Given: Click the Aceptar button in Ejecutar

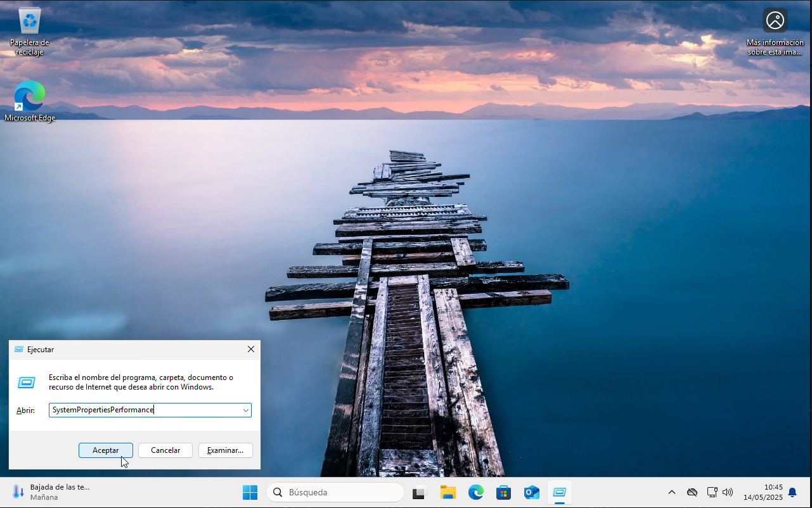Looking at the screenshot, I should 105,450.
